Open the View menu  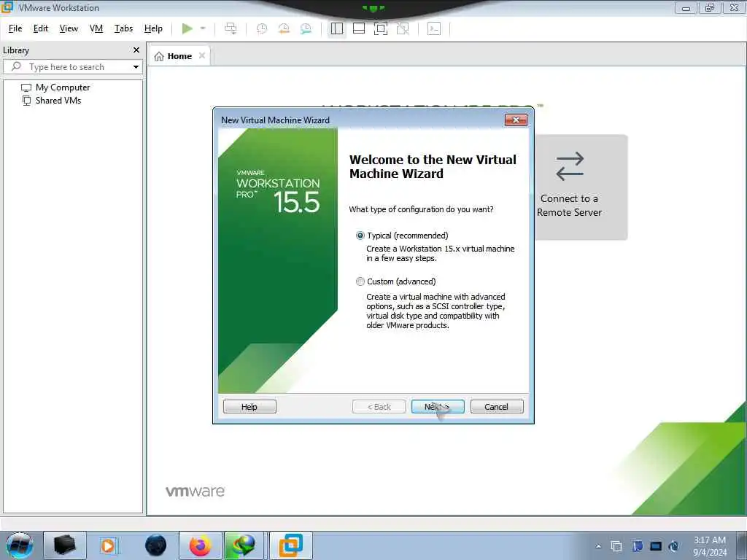point(69,28)
